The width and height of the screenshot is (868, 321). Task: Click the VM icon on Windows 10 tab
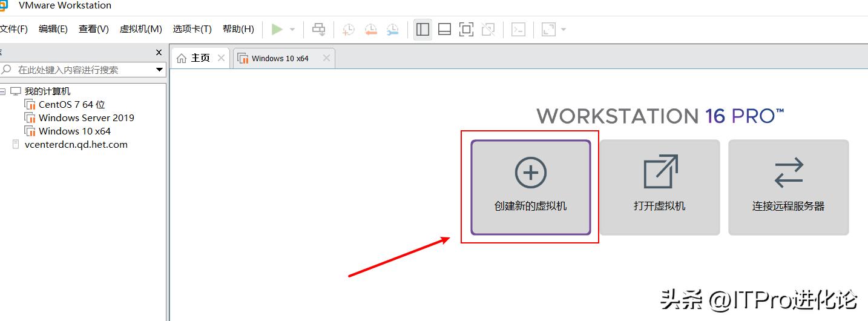(x=243, y=59)
